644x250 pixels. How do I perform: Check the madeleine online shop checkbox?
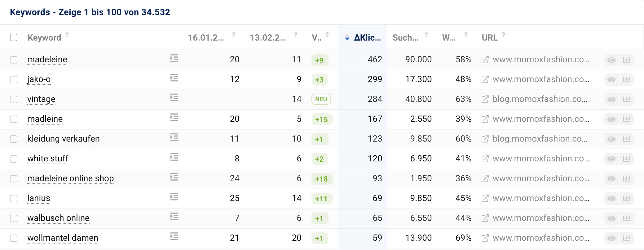(x=14, y=179)
